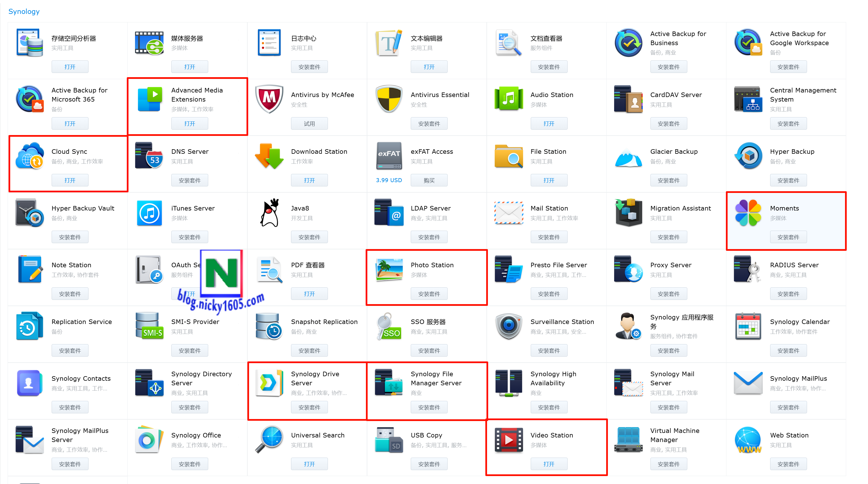Click 试用 to try Antivirus by McAfee
868x484 pixels.
pyautogui.click(x=309, y=123)
